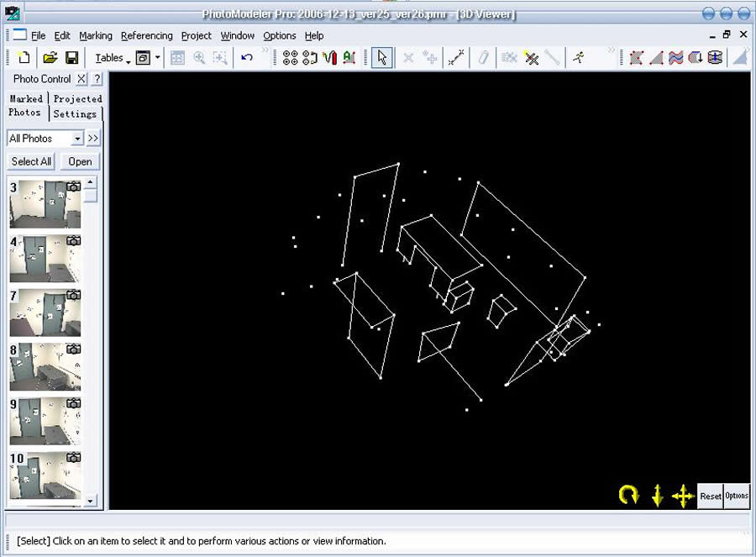Click the yellow four-way pan control
The image size is (756, 557).
[683, 496]
